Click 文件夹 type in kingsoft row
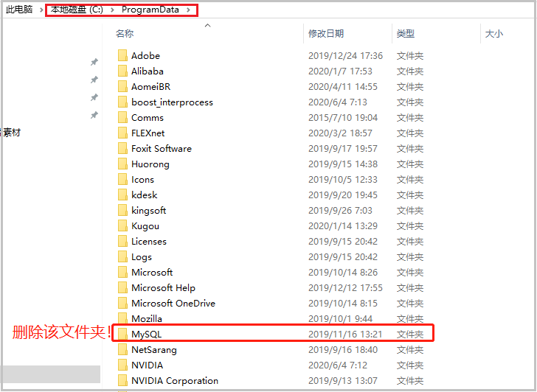Screen dimensions: 537x392 410,210
